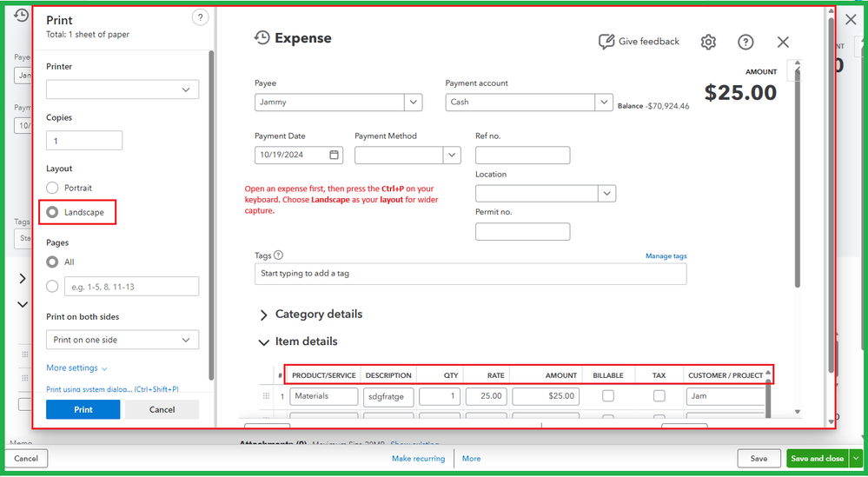The image size is (868, 477).
Task: Open the Payment Date calendar icon
Action: coord(334,155)
